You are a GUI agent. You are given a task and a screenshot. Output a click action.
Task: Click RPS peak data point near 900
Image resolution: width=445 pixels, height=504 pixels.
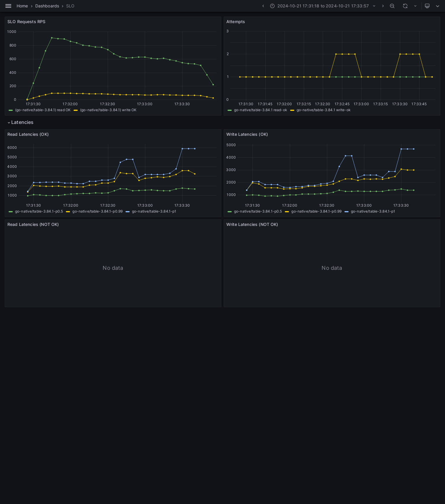tap(52, 38)
